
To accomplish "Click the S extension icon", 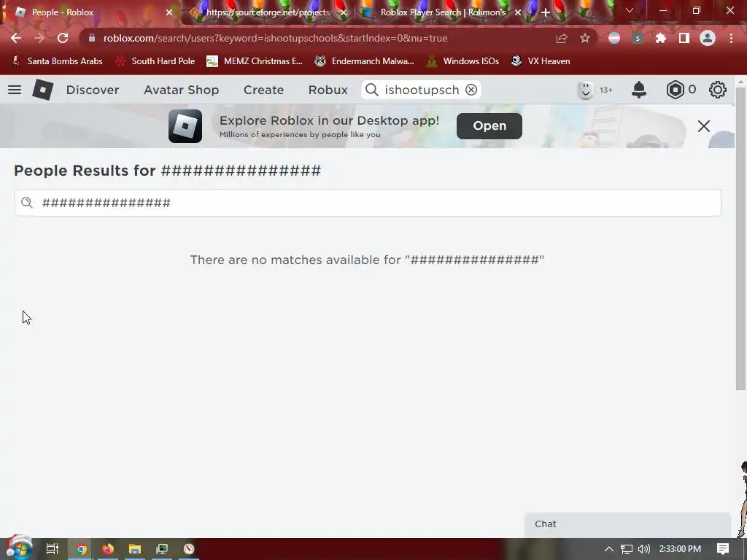I will [x=638, y=38].
